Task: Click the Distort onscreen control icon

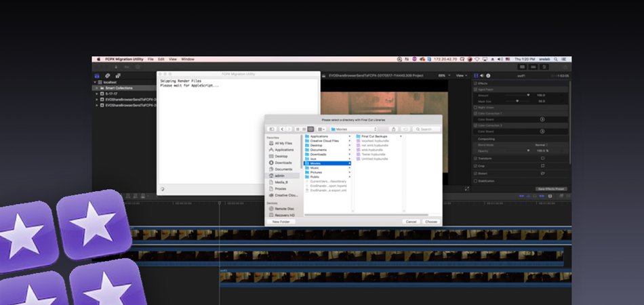Action: (x=542, y=174)
